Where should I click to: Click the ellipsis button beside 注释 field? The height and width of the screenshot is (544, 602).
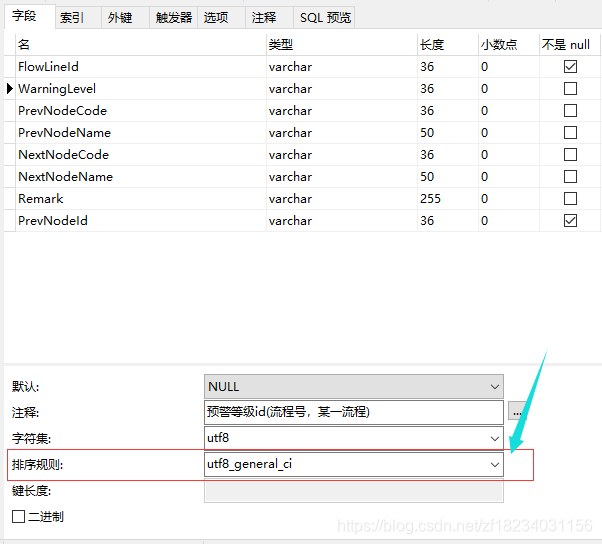click(x=517, y=412)
